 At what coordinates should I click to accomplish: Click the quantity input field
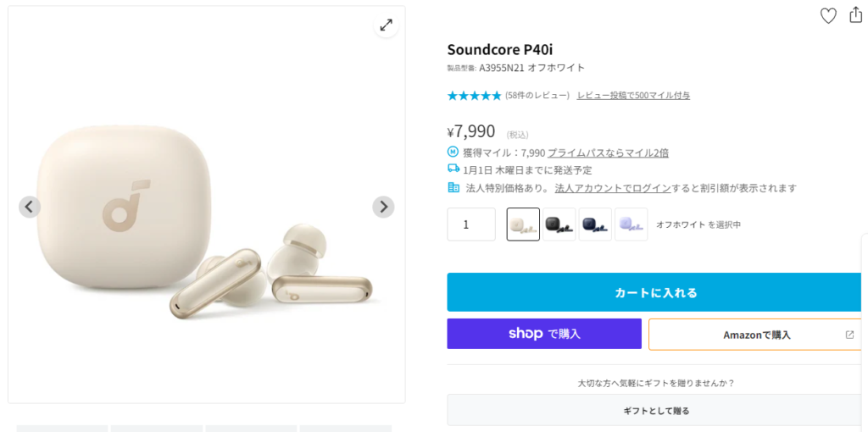(471, 224)
